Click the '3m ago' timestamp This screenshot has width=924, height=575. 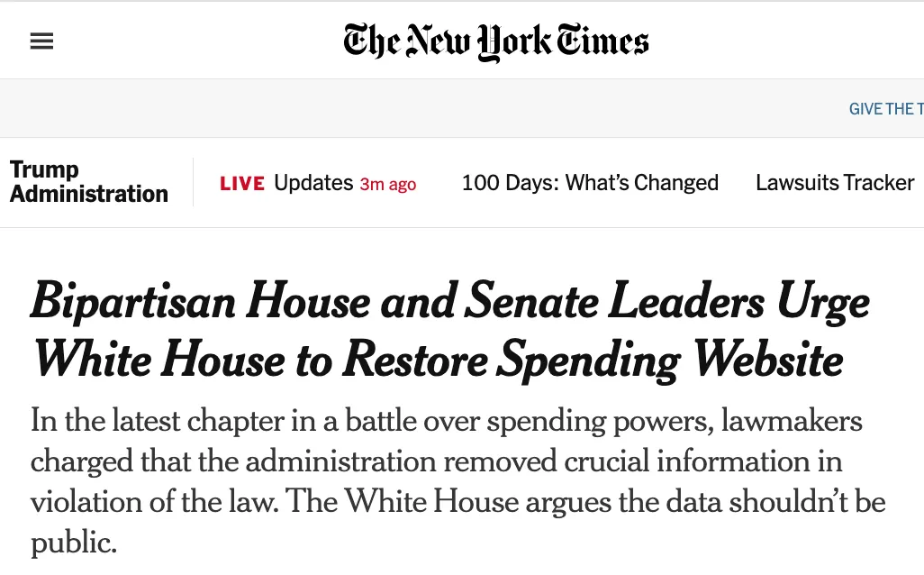pyautogui.click(x=388, y=184)
